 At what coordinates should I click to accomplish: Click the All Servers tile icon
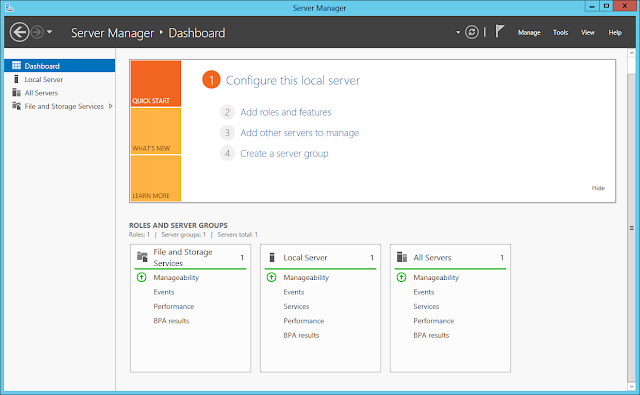tap(402, 257)
